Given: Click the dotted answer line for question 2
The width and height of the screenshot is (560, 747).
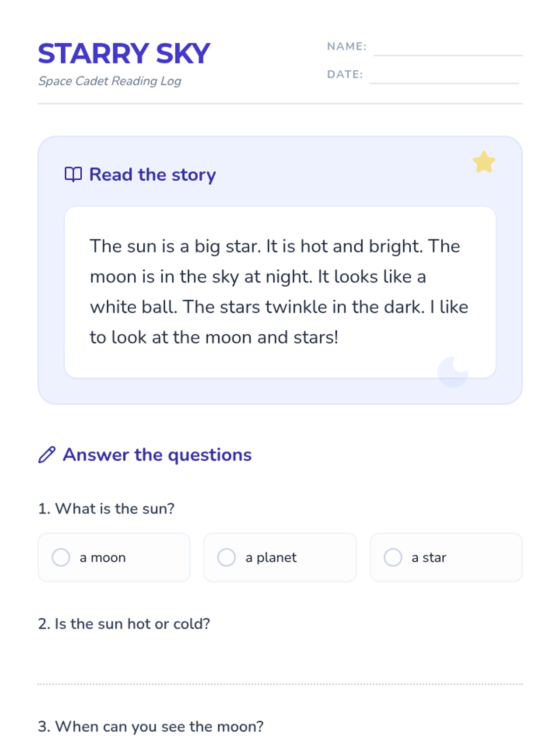Looking at the screenshot, I should (x=280, y=684).
